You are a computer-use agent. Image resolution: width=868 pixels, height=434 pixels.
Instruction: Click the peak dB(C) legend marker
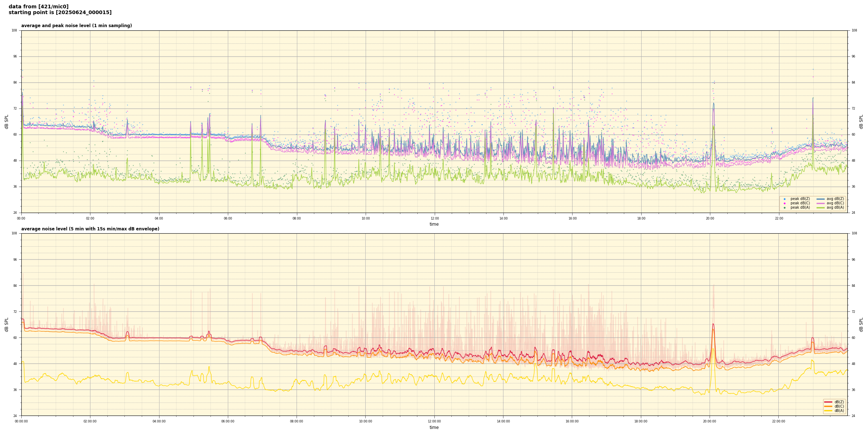(784, 203)
